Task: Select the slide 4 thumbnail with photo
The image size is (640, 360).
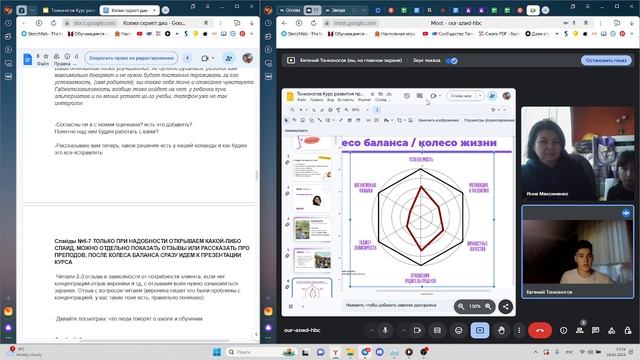Action: tap(312, 229)
